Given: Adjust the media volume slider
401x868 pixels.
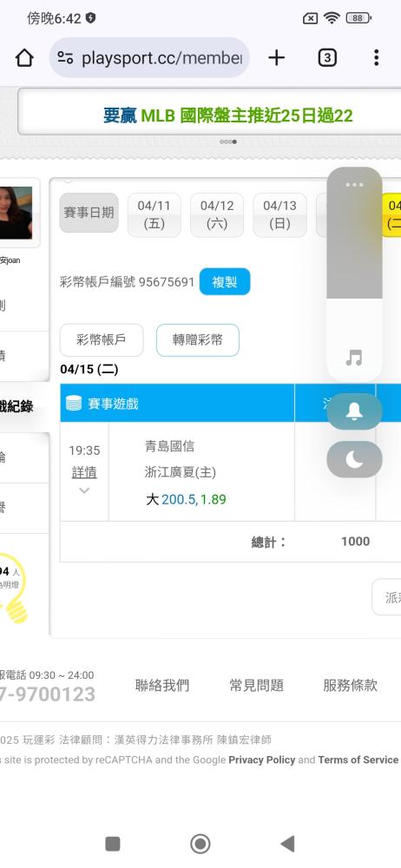Looking at the screenshot, I should (x=354, y=274).
